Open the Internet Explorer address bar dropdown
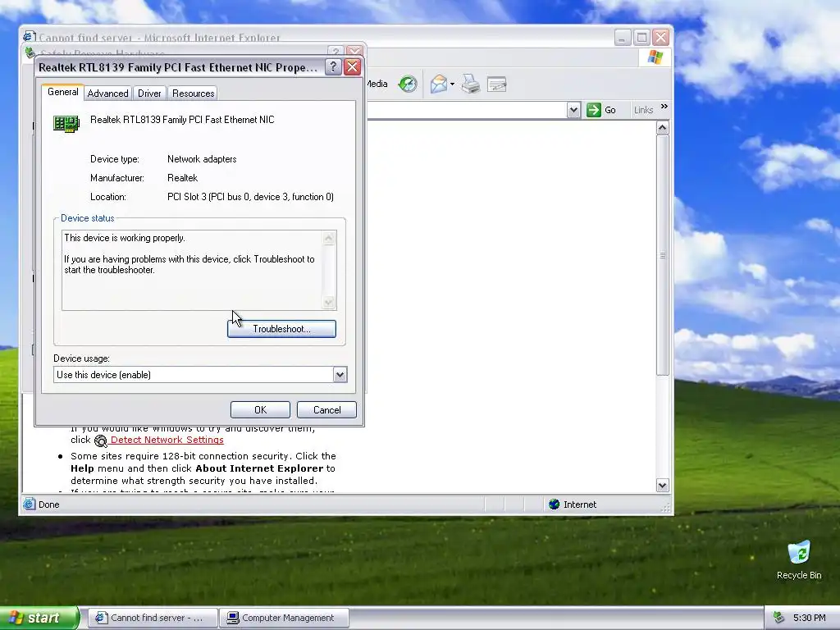Screen dimensions: 840x630 (573, 111)
